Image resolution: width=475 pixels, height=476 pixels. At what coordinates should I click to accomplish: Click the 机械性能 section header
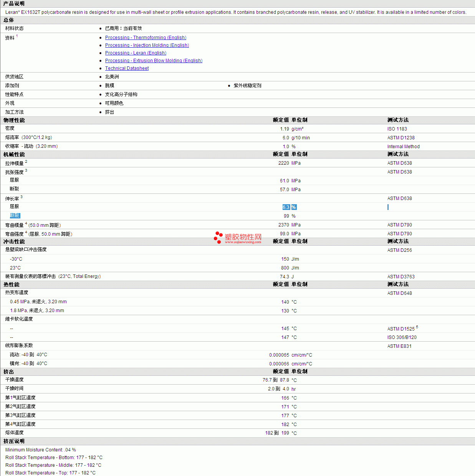pyautogui.click(x=14, y=154)
